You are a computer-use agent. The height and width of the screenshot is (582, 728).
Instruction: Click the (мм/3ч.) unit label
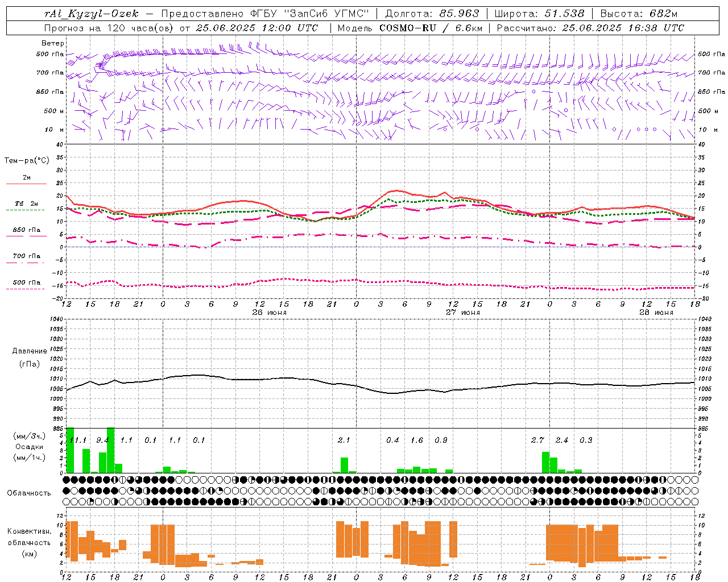[30, 436]
